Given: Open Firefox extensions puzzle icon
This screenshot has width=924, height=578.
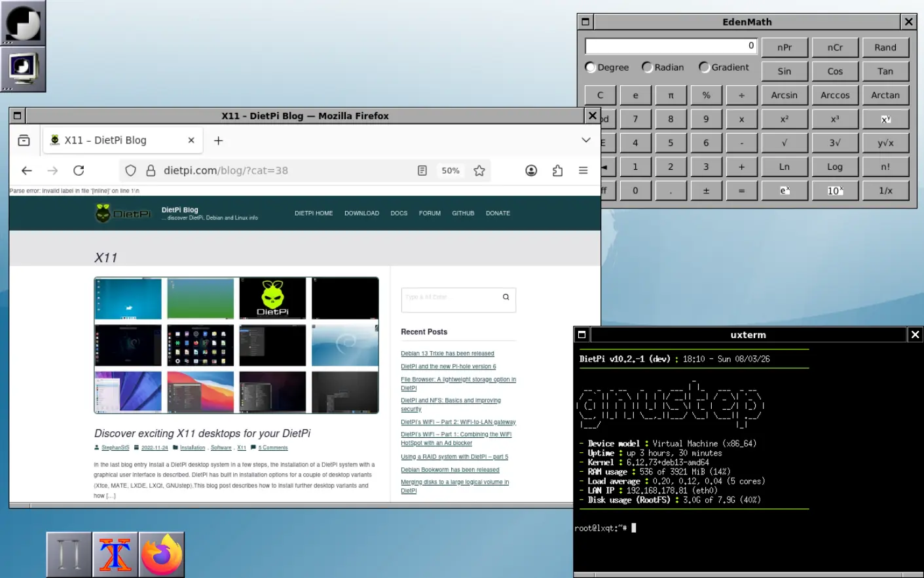Looking at the screenshot, I should [x=557, y=170].
